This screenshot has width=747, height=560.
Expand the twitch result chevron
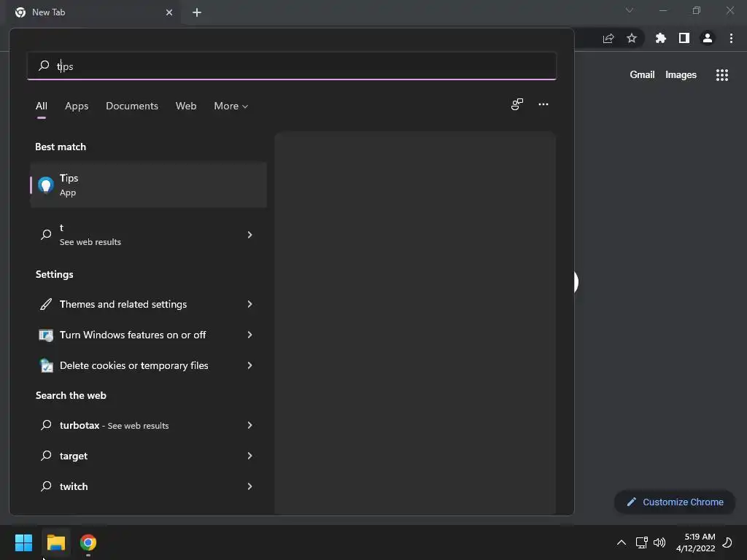249,486
